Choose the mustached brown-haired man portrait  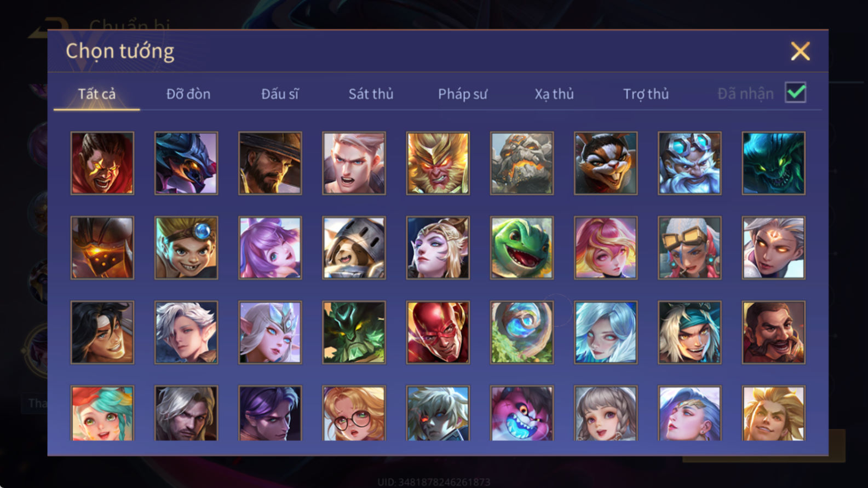(x=773, y=332)
